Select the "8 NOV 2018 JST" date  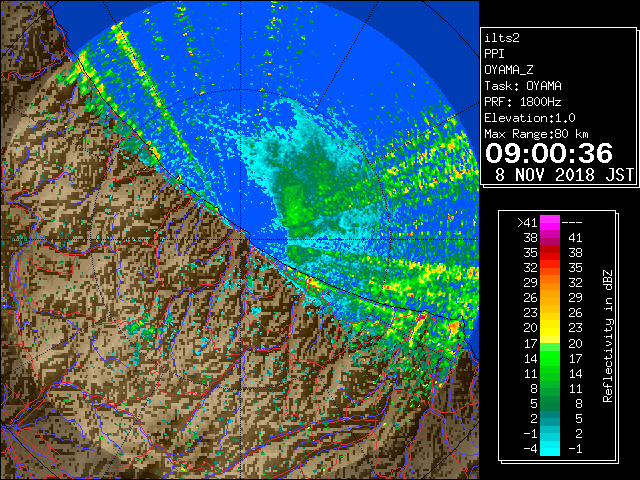(564, 175)
